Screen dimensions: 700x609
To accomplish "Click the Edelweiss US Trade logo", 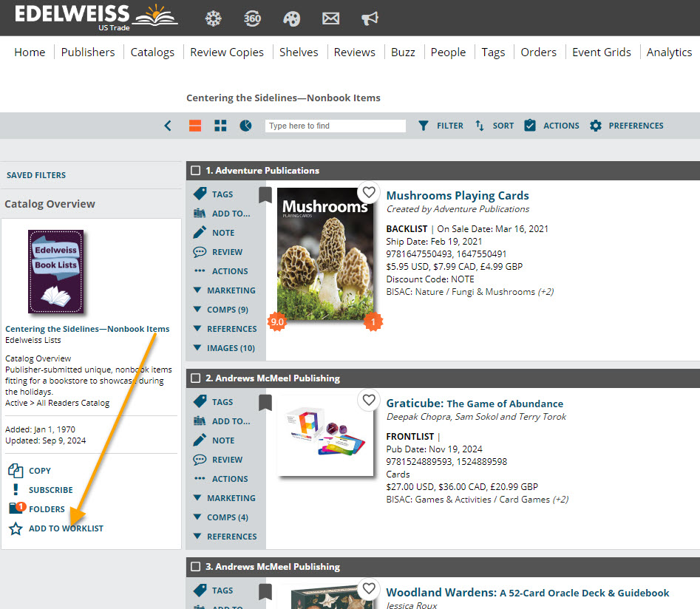I will pyautogui.click(x=96, y=18).
